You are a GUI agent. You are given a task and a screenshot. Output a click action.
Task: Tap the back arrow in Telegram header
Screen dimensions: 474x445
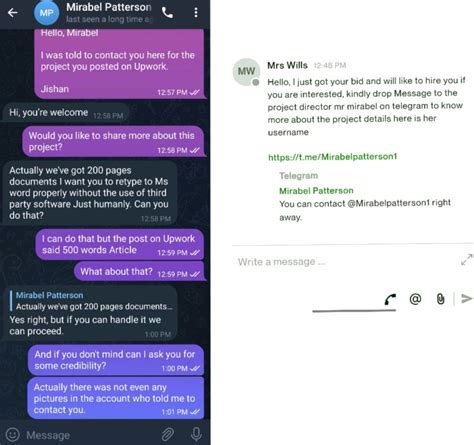pos(13,13)
